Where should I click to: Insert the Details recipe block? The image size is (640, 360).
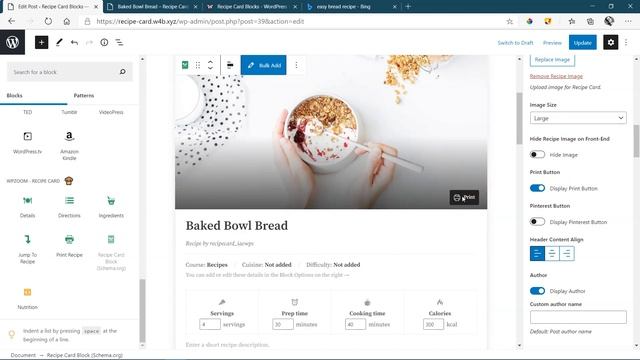click(x=27, y=206)
